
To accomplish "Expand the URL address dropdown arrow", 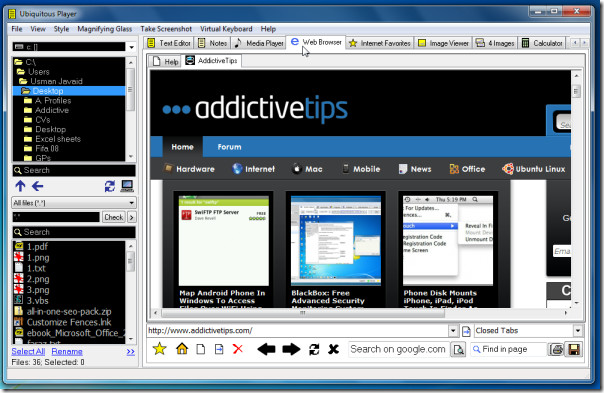I will tap(453, 331).
